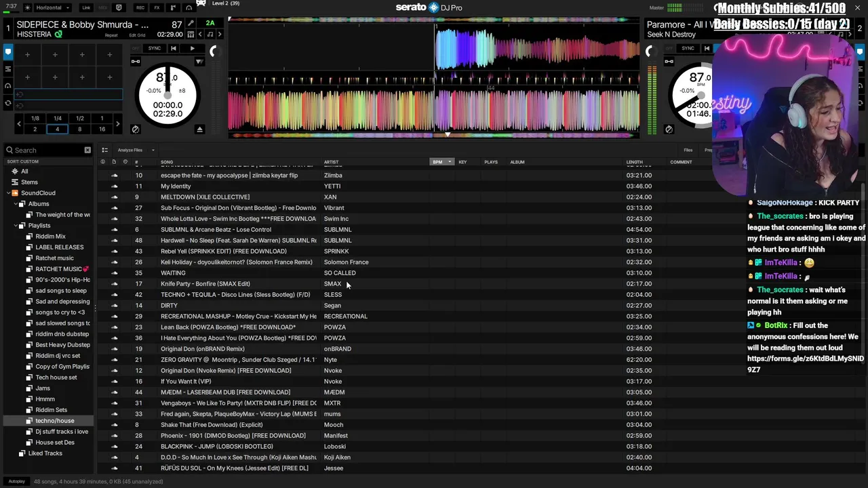Select auto loop size 4
This screenshot has height=488, width=868.
[57, 129]
